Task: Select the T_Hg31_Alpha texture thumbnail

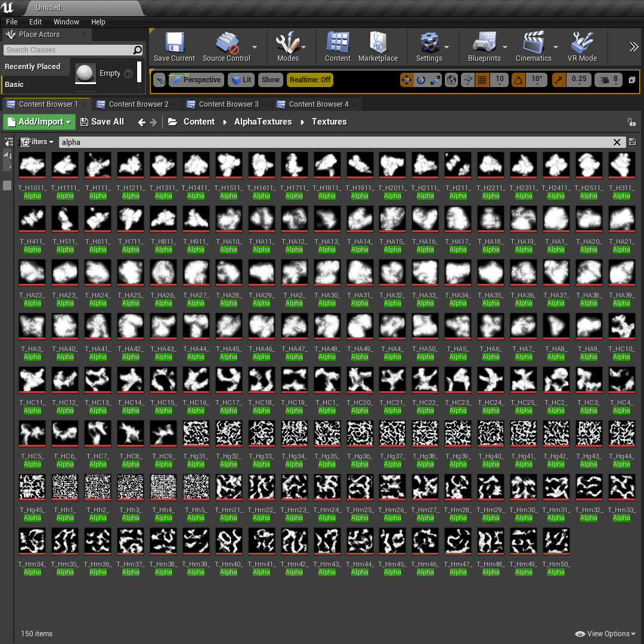Action: pos(196,433)
